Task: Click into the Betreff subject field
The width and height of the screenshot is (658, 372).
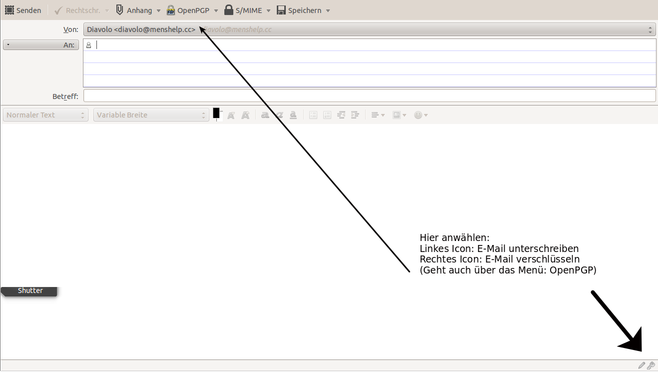Action: click(370, 96)
